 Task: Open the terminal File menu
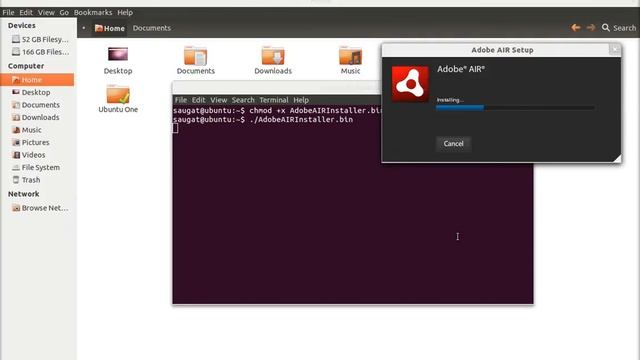(181, 100)
